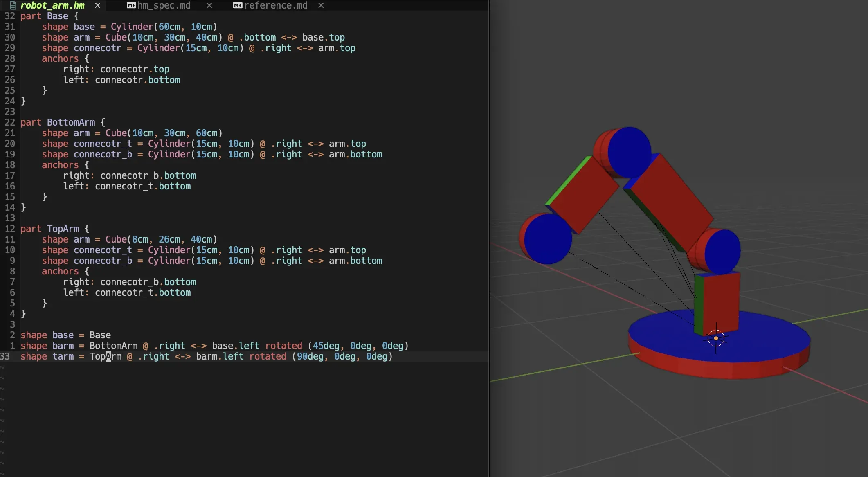
Task: Close the hm_spec.md tab
Action: 209,5
